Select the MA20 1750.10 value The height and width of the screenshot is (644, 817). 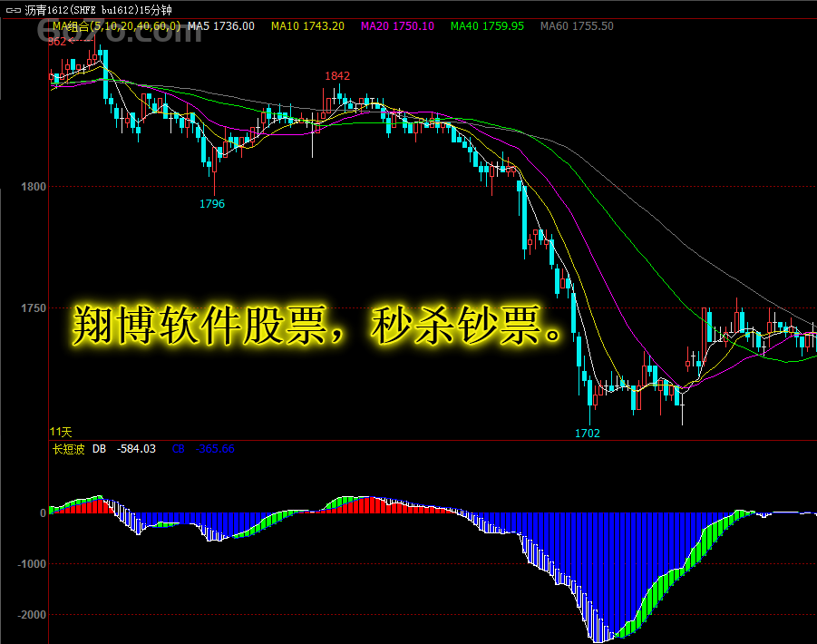coord(397,26)
